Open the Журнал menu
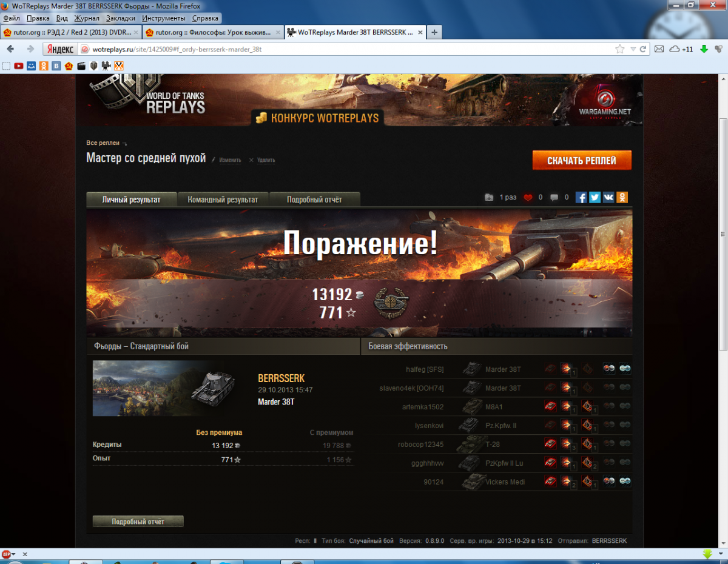The image size is (728, 564). 87,18
